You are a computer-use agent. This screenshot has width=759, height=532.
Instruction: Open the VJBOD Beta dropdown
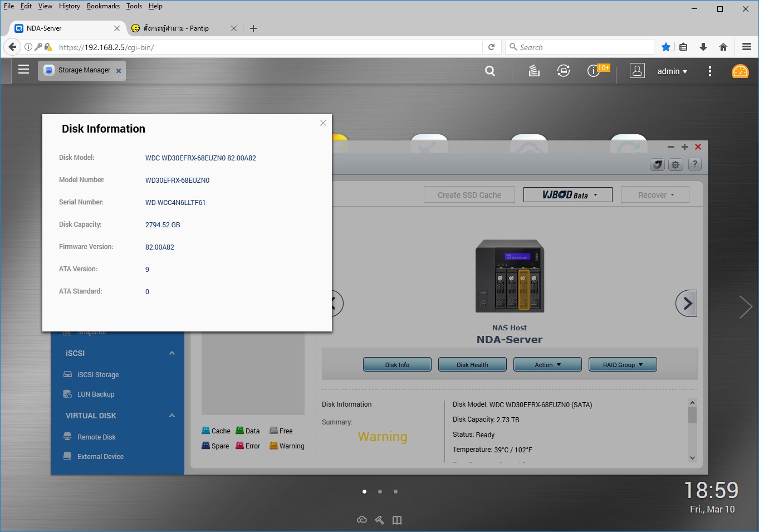pyautogui.click(x=567, y=195)
